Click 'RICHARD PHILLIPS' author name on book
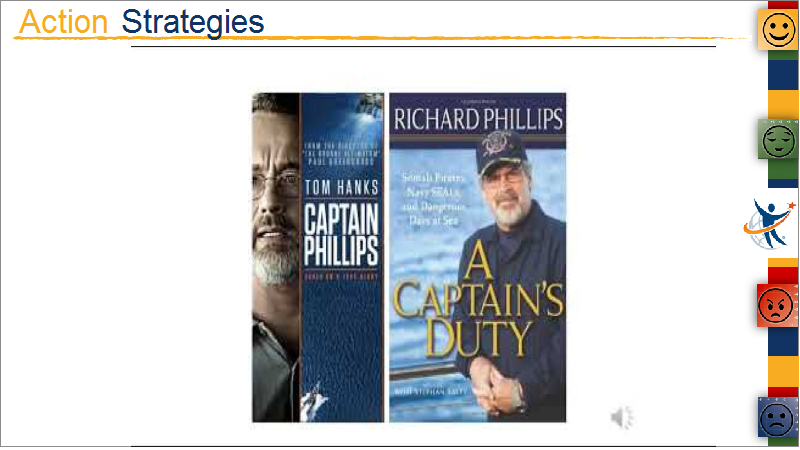This screenshot has height=450, width=800. click(x=478, y=119)
